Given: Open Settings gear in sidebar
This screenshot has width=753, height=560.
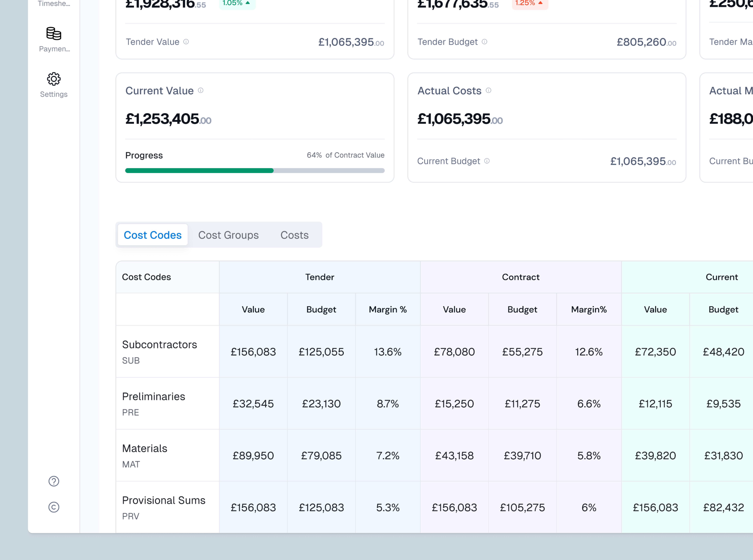Looking at the screenshot, I should click(54, 79).
